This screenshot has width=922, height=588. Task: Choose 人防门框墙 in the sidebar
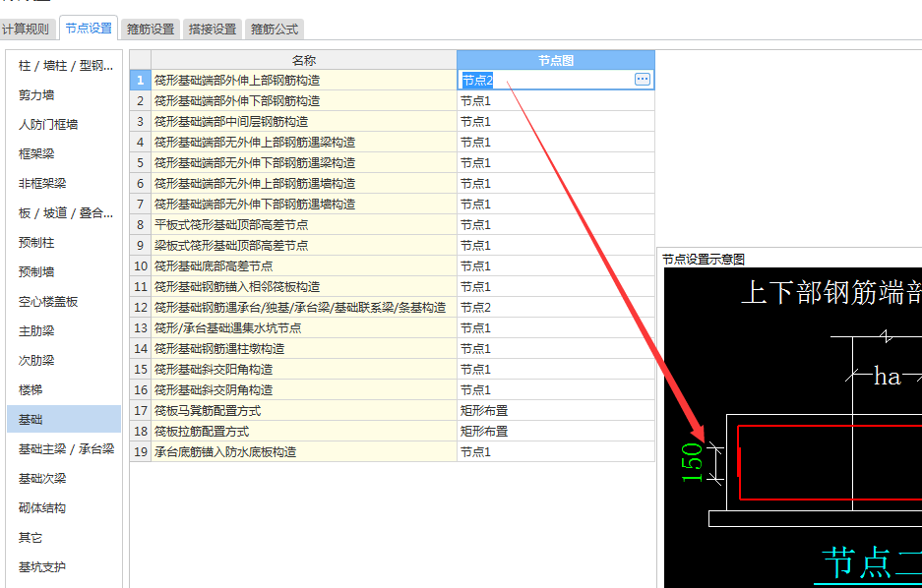pyautogui.click(x=65, y=124)
